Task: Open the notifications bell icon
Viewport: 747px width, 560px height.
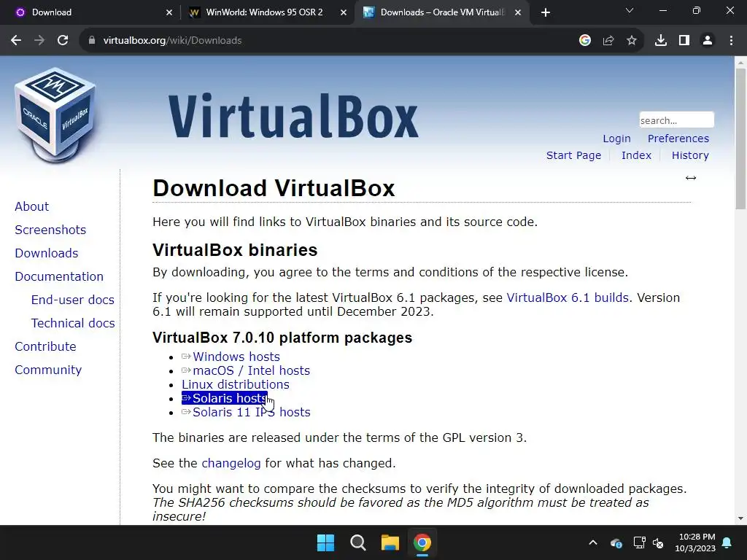Action: (727, 542)
